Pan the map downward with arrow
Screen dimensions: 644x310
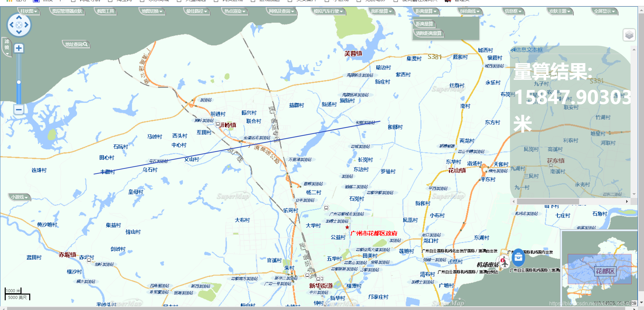pos(19,32)
